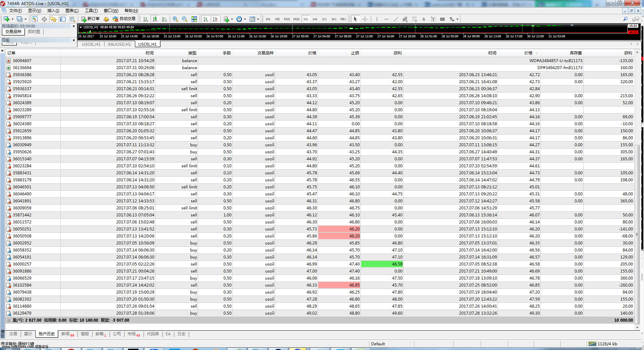
Task: Open the 日志 journal tab
Action: click(x=181, y=334)
